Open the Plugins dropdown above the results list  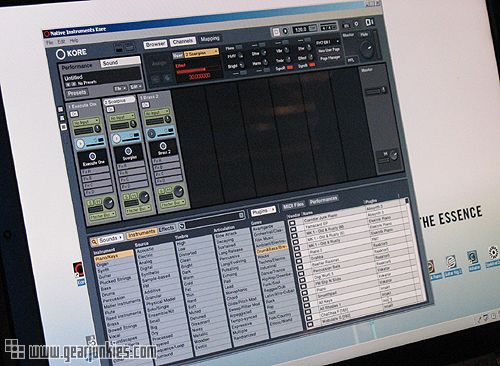coord(263,211)
